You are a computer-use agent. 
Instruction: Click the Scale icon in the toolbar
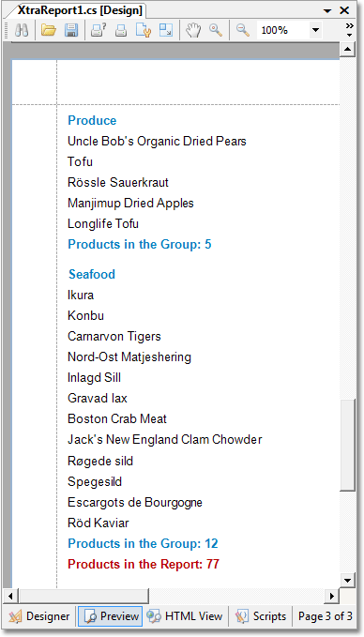pyautogui.click(x=166, y=30)
